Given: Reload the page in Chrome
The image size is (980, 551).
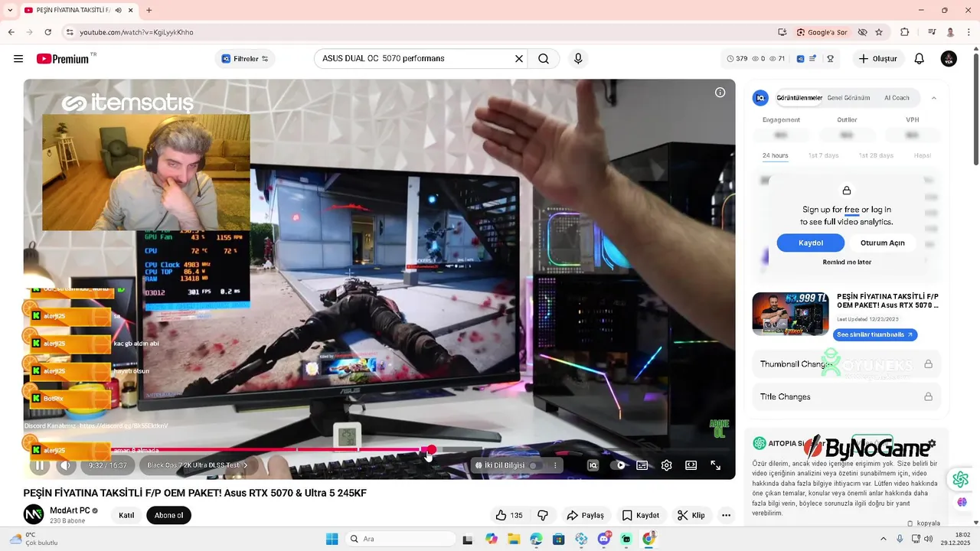Looking at the screenshot, I should point(48,32).
